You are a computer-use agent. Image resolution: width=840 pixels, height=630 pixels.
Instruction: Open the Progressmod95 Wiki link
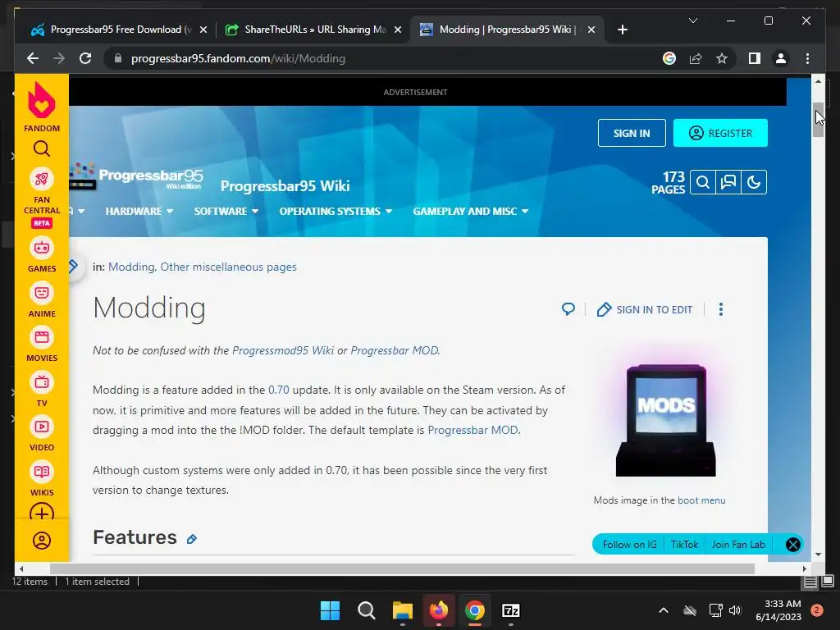tap(283, 350)
